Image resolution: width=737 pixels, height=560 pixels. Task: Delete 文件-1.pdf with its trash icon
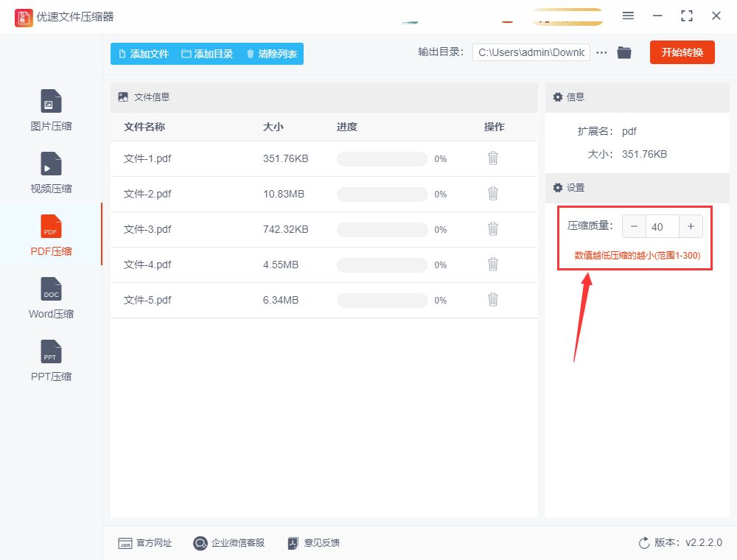492,158
